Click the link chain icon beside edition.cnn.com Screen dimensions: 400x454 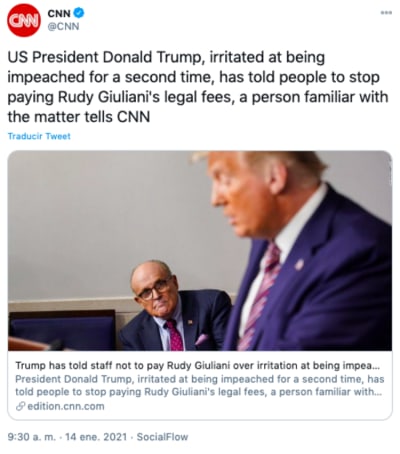(21, 406)
